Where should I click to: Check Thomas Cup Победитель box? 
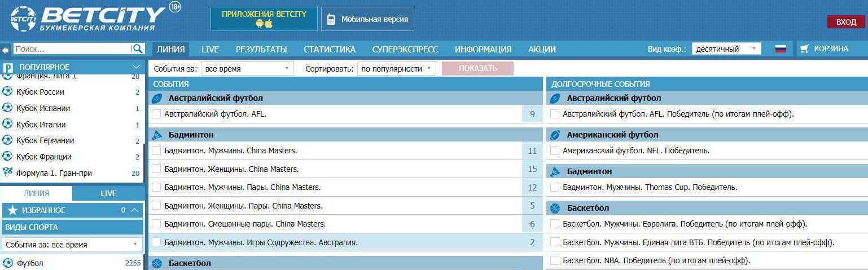pos(555,187)
